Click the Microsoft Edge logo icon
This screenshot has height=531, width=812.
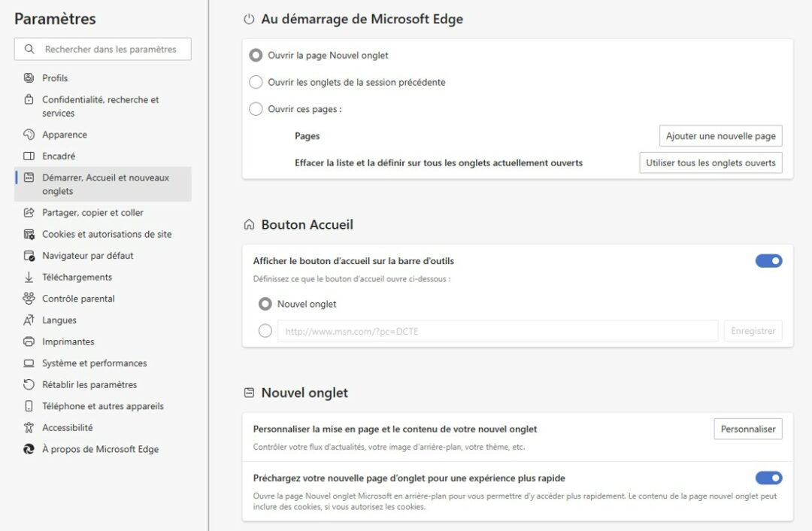(29, 449)
